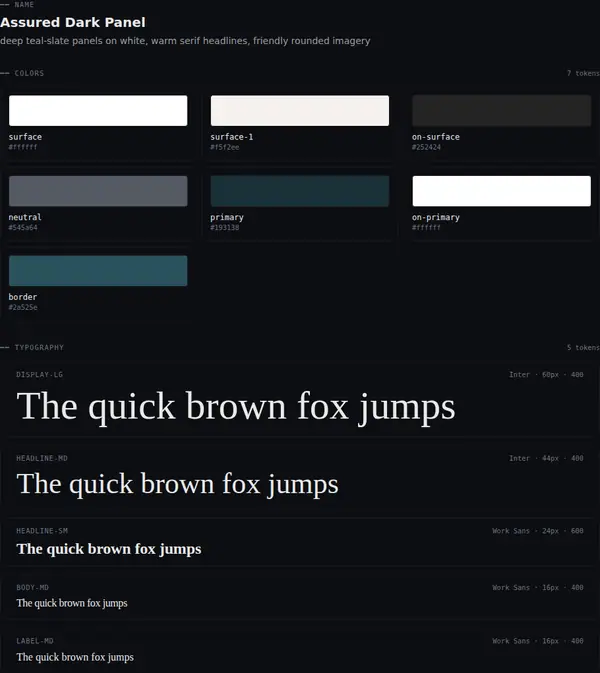Click the bold HEADLINE-SM sample sentence
The width and height of the screenshot is (600, 673).
[x=109, y=549]
